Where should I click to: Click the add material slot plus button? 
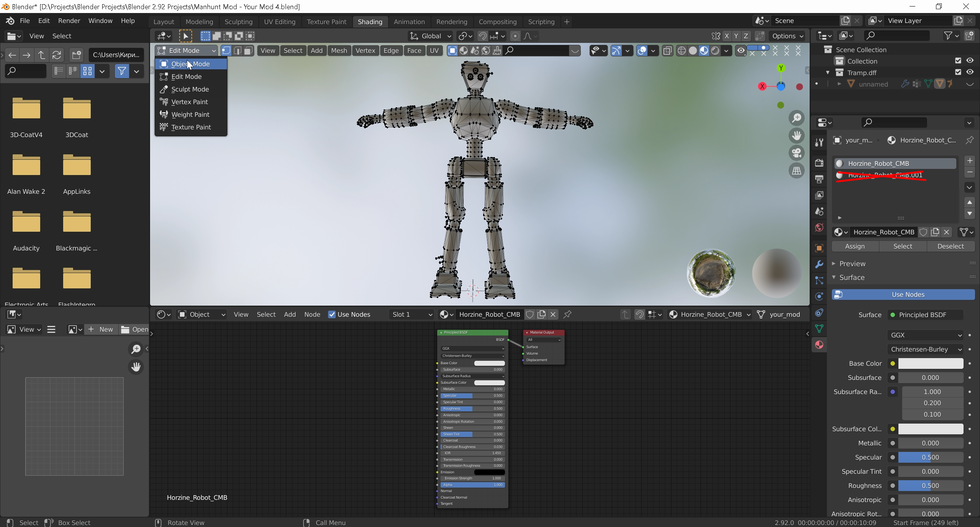coord(969,160)
